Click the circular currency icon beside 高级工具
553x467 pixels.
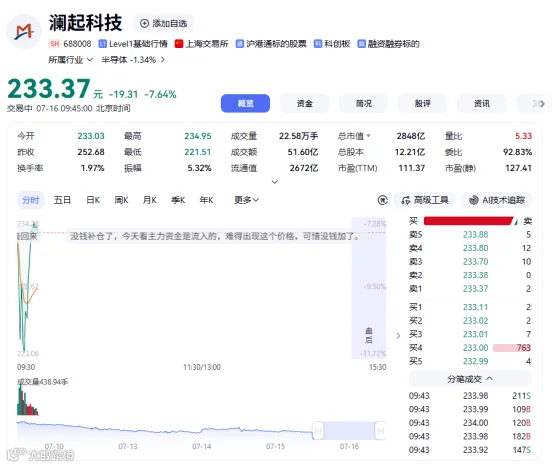coord(383,200)
